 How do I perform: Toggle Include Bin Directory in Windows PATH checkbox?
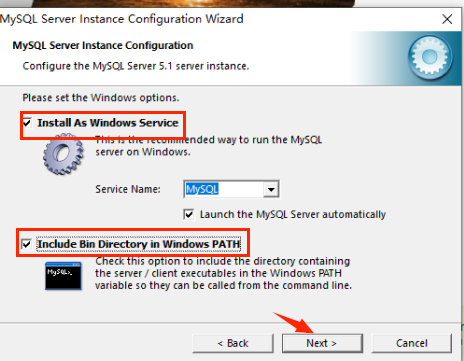26,244
